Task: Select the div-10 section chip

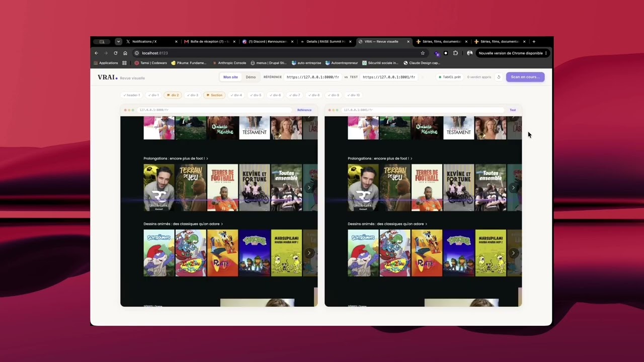Action: (354, 95)
